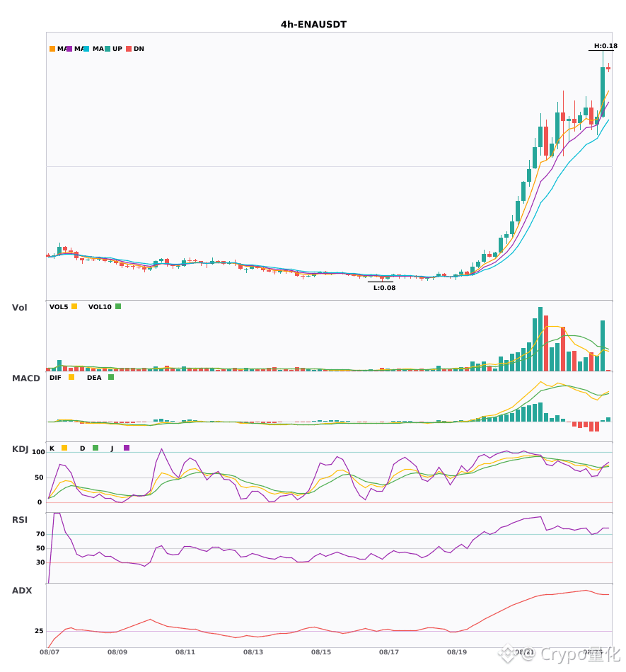Click the L:0.08 low price label

(x=384, y=288)
